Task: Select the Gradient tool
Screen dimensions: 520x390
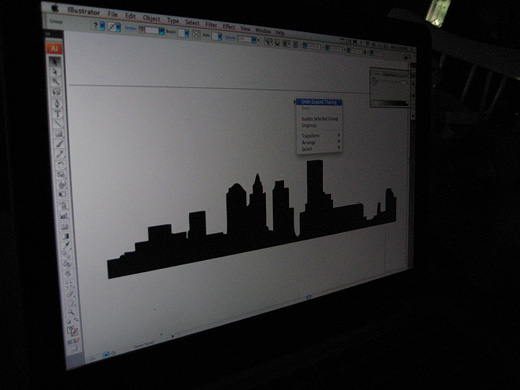Action: point(66,237)
